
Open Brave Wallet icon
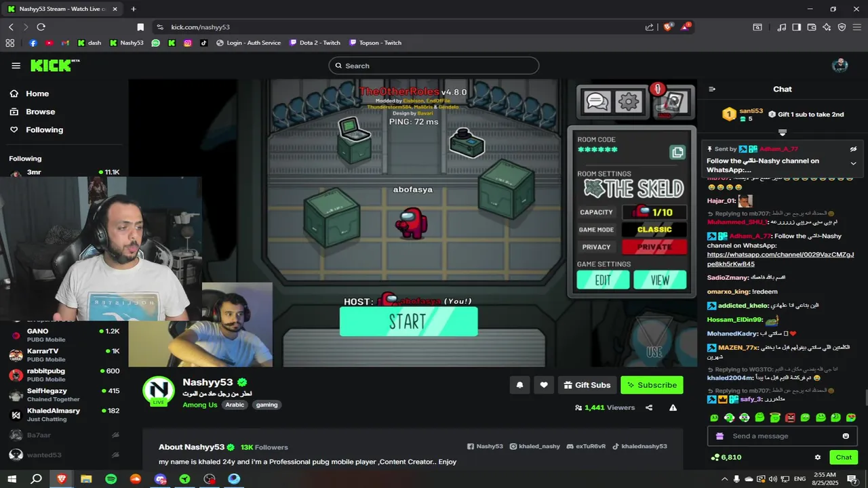click(812, 27)
